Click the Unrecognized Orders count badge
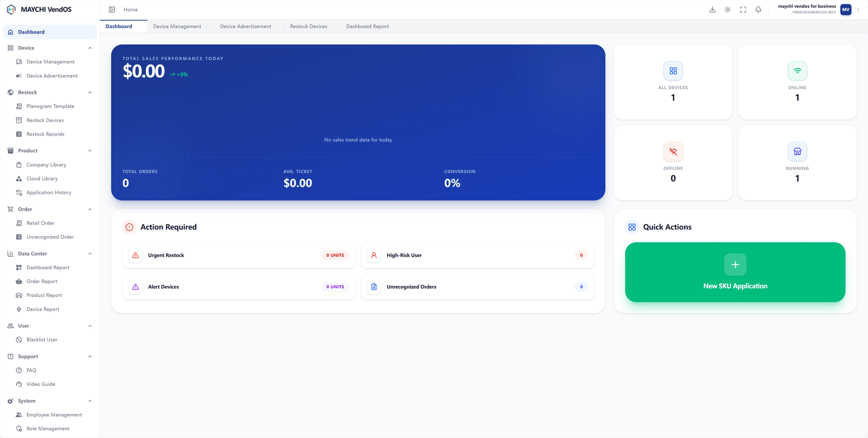 click(x=582, y=287)
